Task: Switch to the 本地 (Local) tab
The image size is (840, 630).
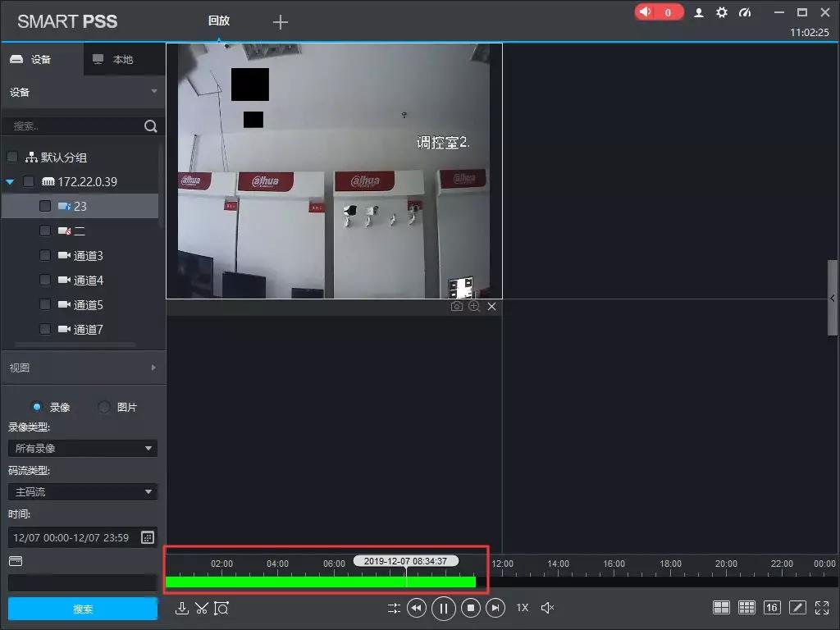Action: (x=123, y=58)
